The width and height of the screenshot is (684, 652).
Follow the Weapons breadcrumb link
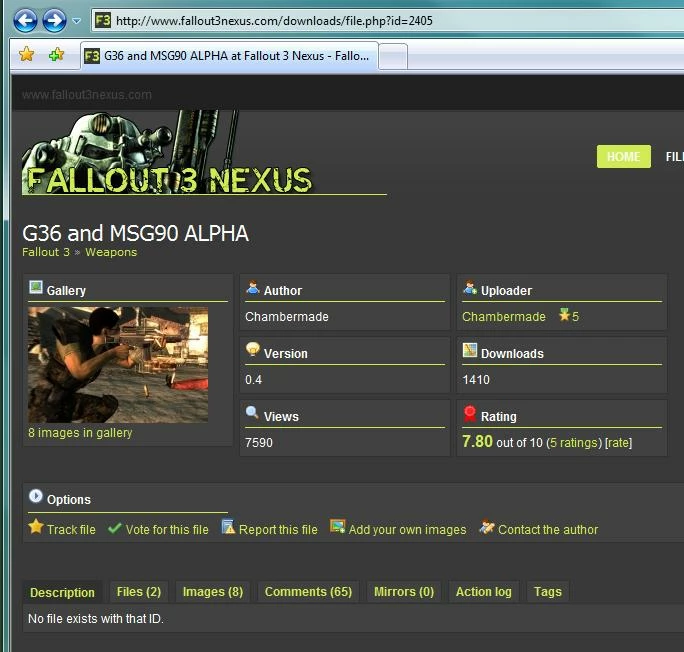point(111,252)
